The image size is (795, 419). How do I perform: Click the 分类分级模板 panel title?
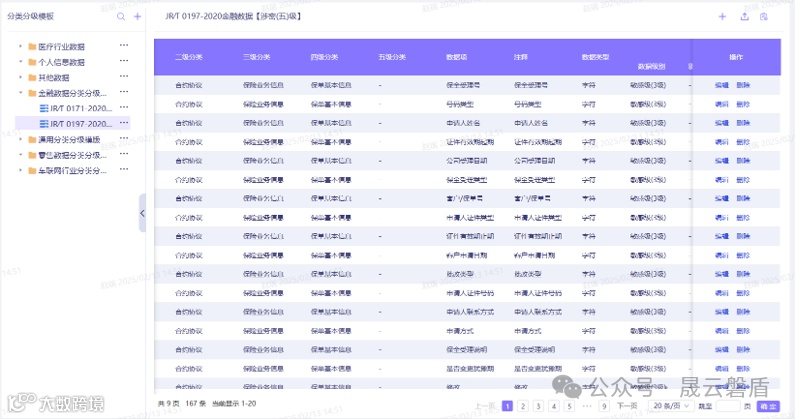(30, 16)
